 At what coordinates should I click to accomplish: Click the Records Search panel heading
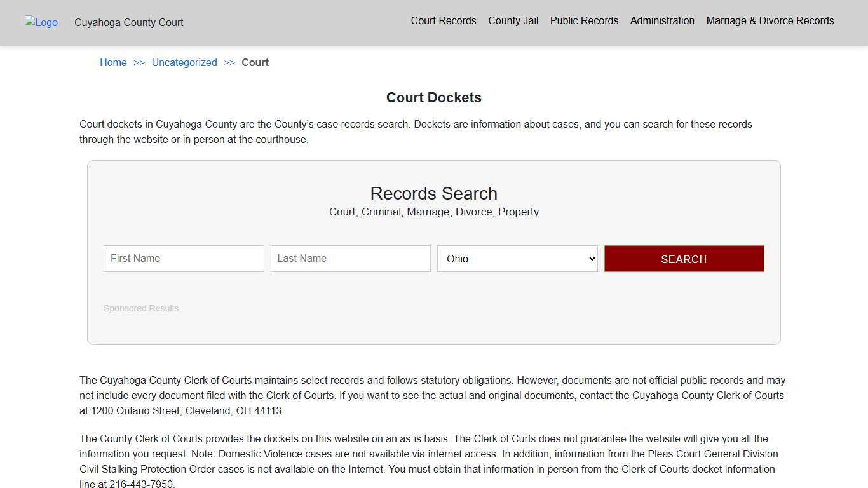coord(433,193)
